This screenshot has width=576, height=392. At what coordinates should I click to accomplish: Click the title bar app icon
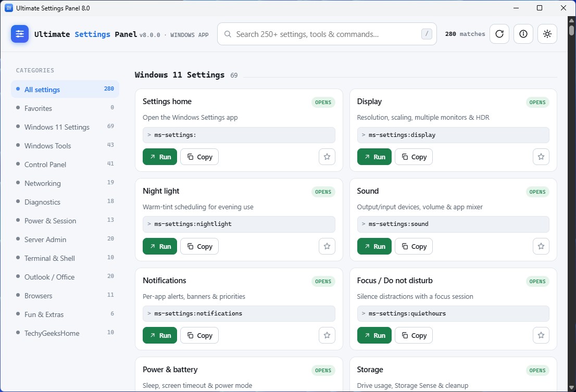9,8
